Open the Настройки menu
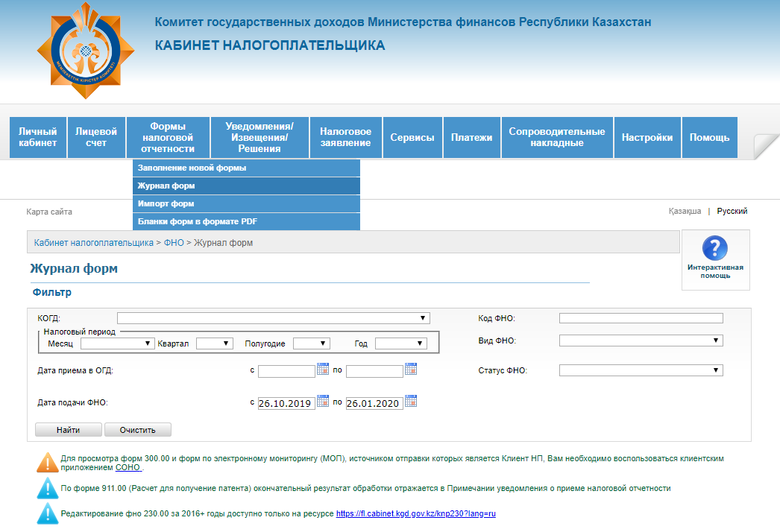 [647, 138]
